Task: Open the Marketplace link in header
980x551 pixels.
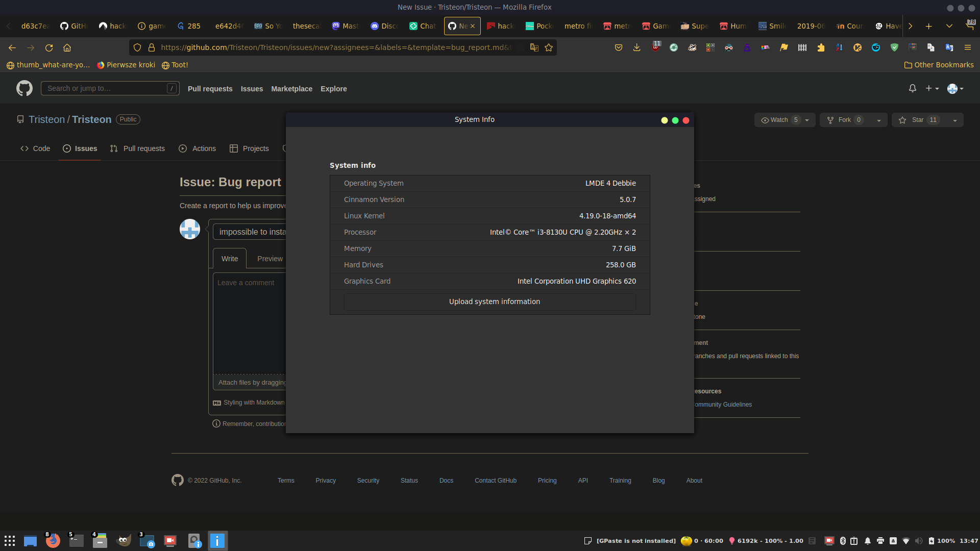Action: pyautogui.click(x=291, y=89)
